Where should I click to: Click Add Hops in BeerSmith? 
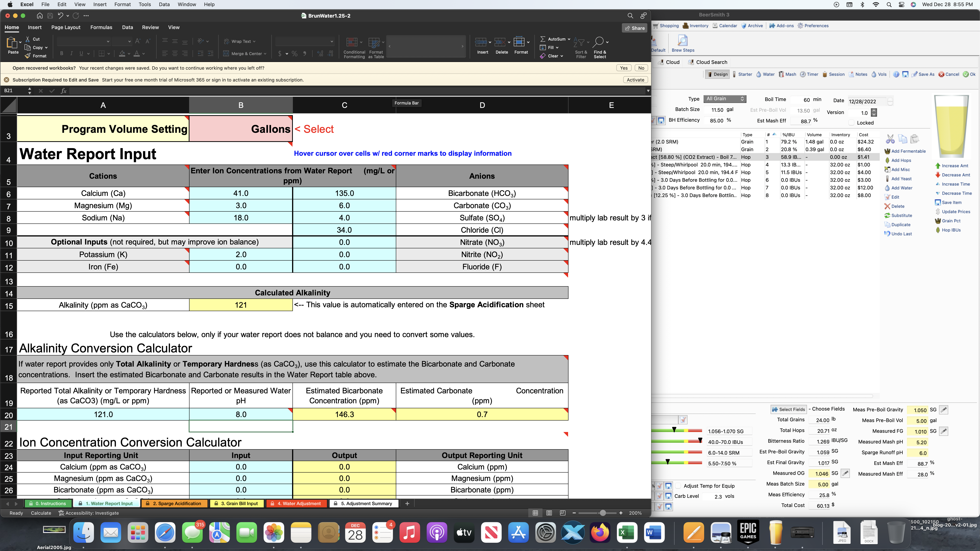(x=898, y=161)
